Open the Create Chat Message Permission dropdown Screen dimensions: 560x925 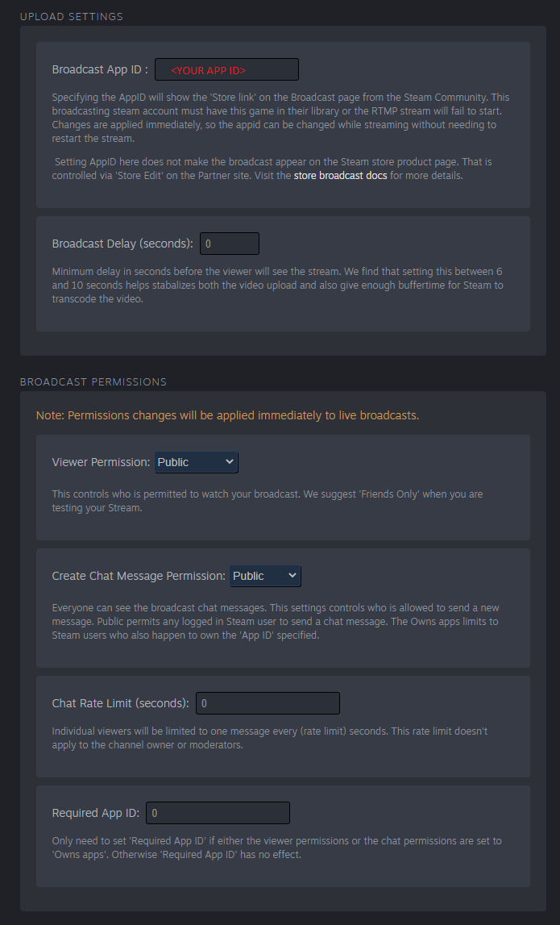click(x=264, y=576)
